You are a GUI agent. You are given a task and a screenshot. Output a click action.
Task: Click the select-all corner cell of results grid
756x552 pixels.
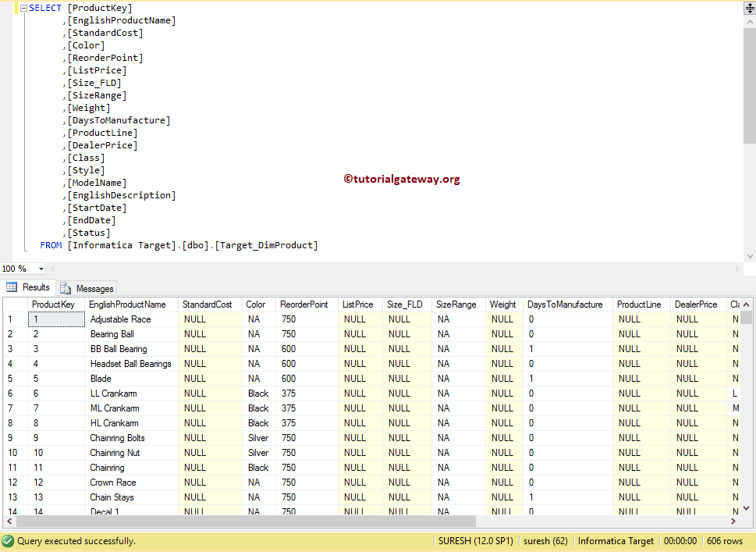[x=16, y=304]
